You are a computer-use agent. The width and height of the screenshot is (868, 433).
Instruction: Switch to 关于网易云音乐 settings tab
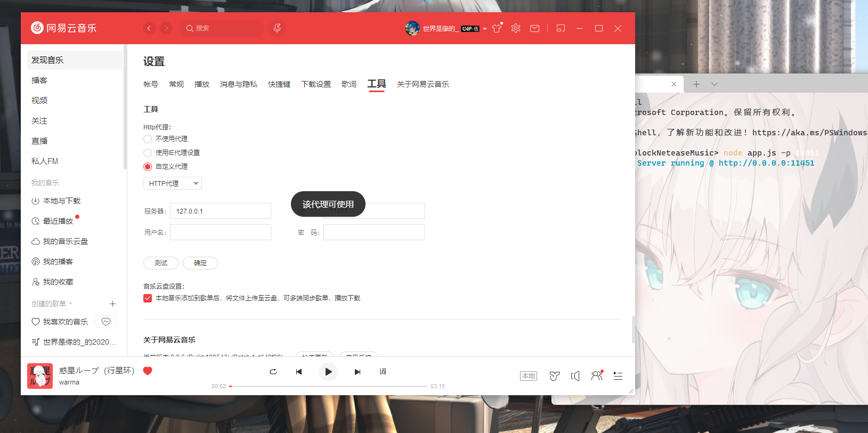click(x=423, y=84)
